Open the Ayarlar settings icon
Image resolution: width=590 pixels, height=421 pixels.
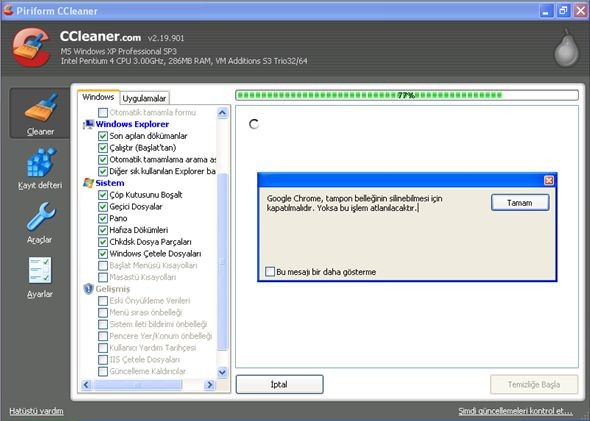40,270
